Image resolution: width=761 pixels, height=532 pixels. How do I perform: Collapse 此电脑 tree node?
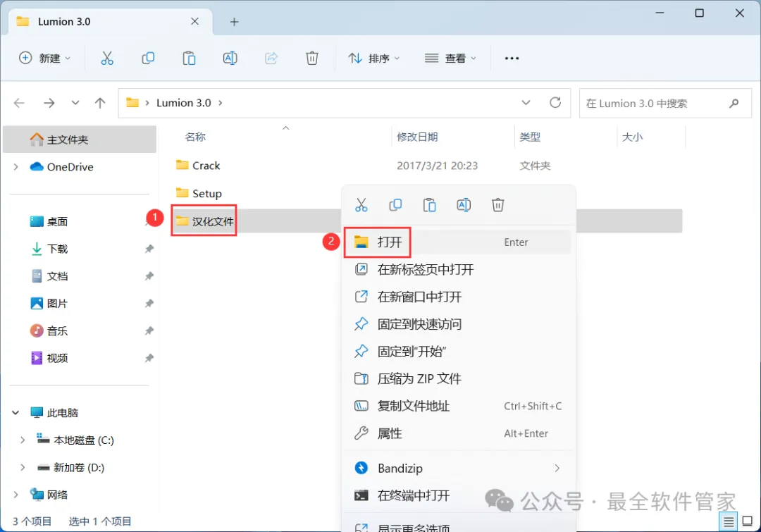(16, 413)
